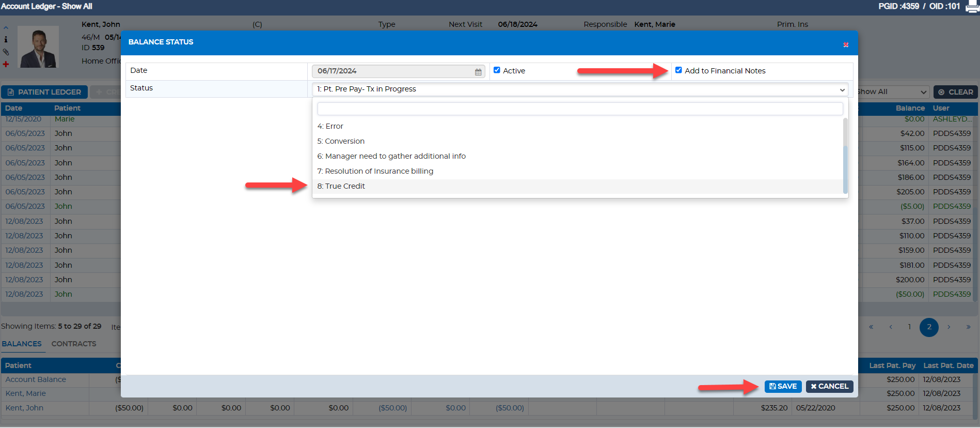
Task: Click the printer icon at top right
Action: coord(972,6)
